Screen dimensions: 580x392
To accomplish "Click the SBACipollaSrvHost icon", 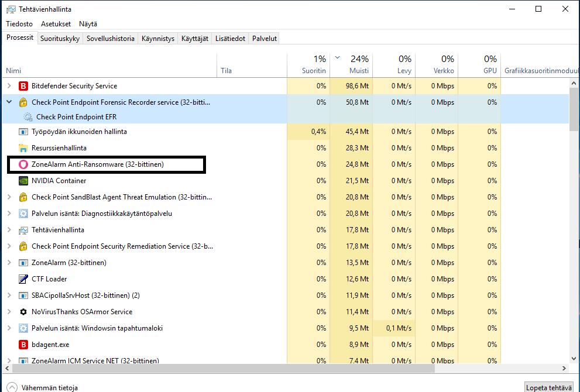I will click(23, 295).
